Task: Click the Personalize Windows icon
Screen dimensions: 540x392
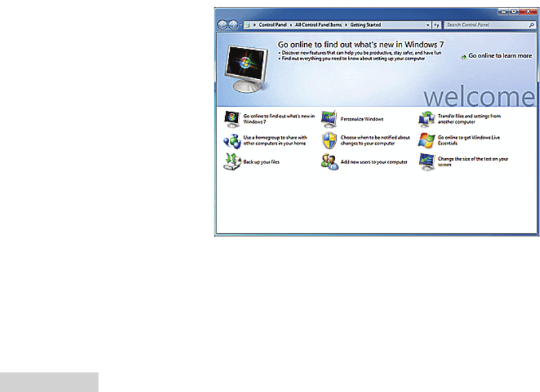Action: 329,119
